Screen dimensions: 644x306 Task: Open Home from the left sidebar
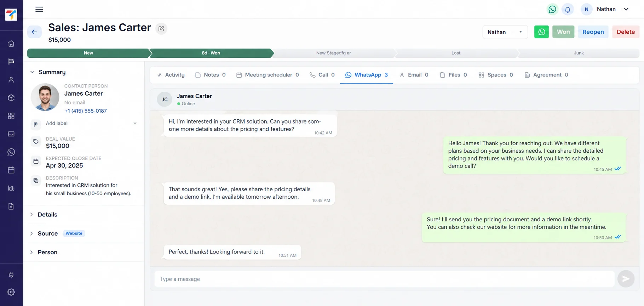pos(11,44)
